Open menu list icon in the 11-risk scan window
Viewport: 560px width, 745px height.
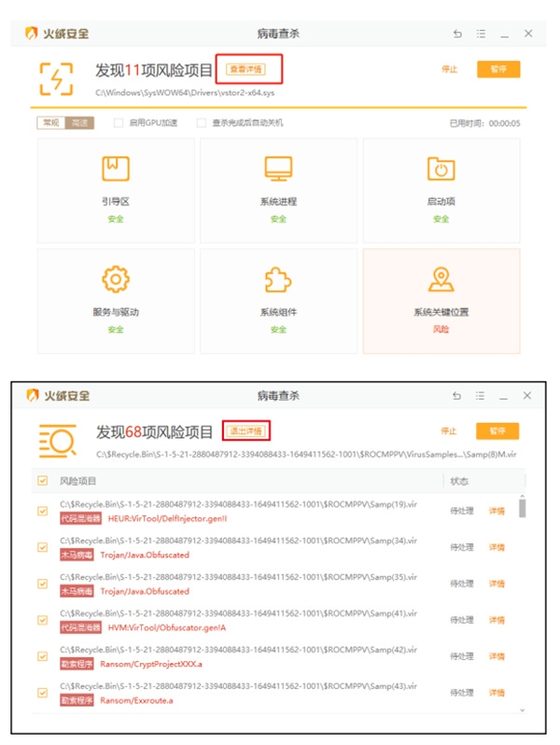click(482, 34)
